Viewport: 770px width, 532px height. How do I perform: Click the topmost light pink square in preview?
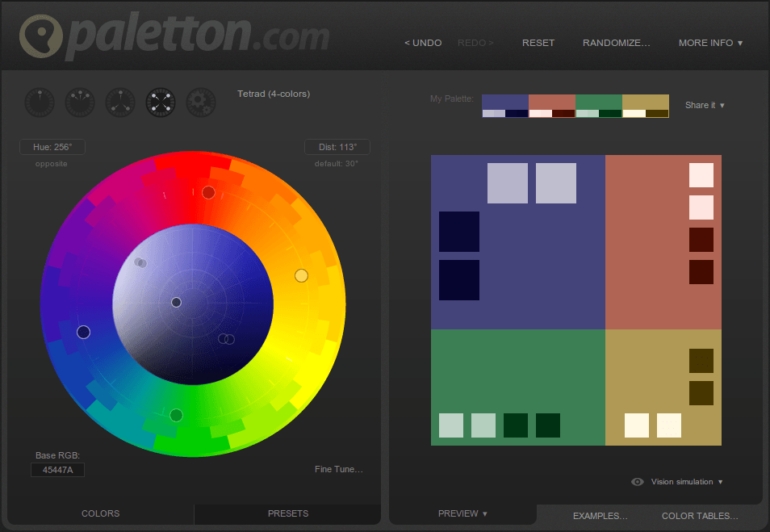click(701, 175)
